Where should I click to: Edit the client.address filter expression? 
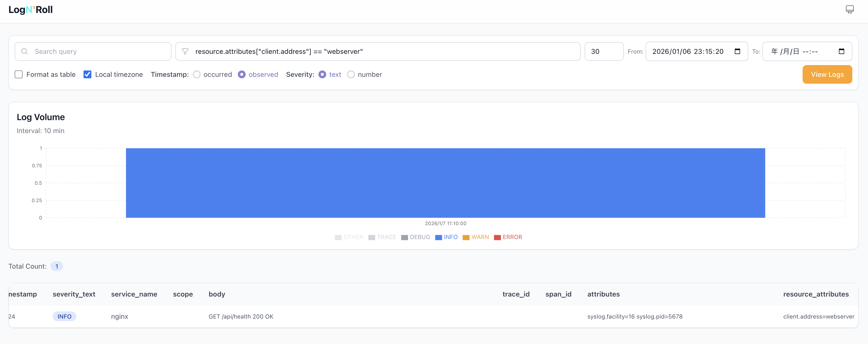[x=378, y=51]
